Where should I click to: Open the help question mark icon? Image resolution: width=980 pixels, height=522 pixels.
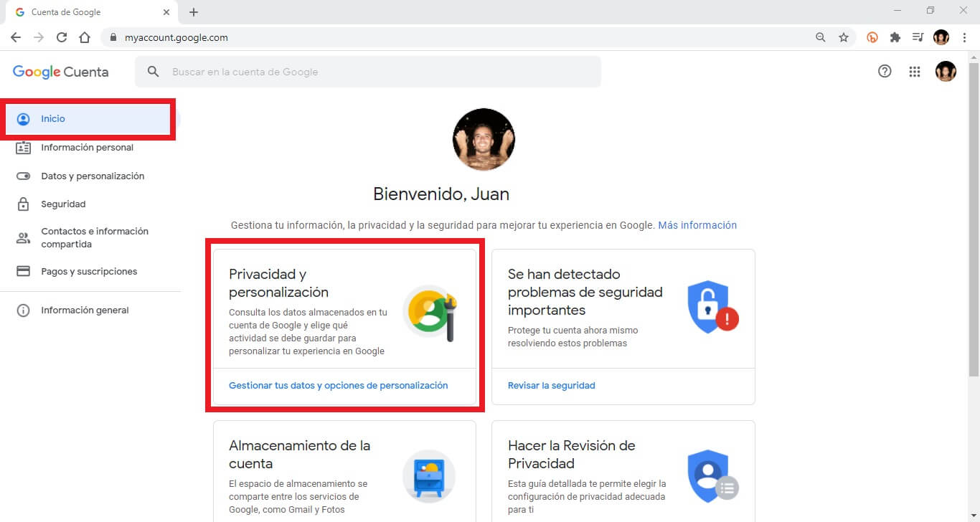pyautogui.click(x=885, y=71)
